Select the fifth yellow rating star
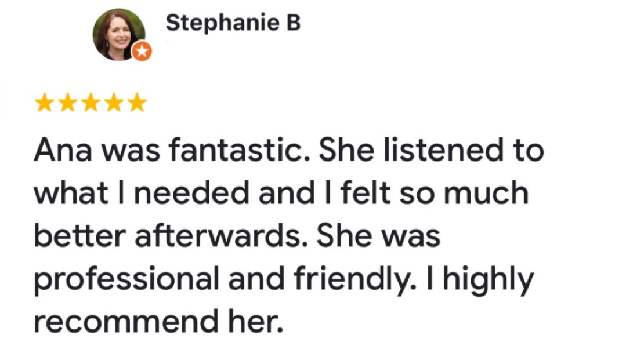The width and height of the screenshot is (644, 353). 137,102
